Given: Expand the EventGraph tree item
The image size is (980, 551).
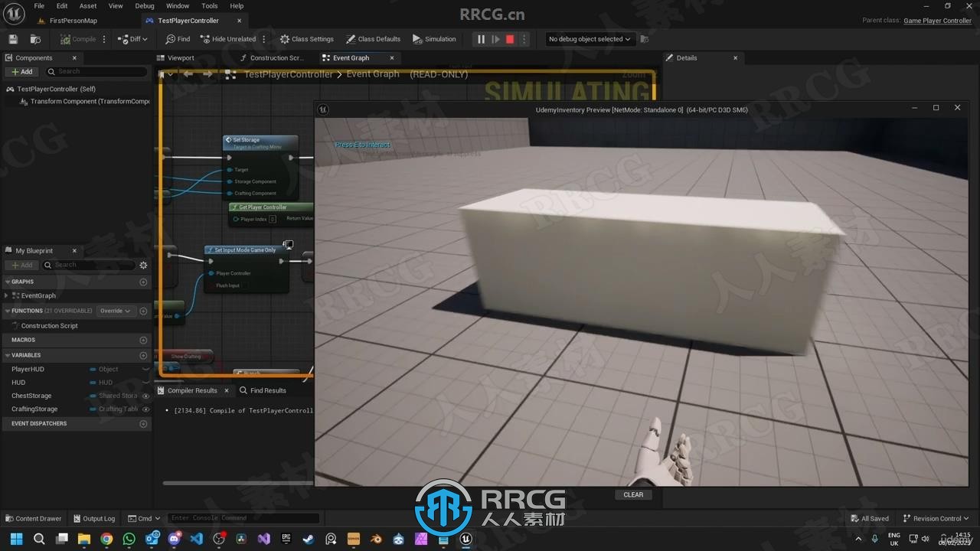Looking at the screenshot, I should click(x=7, y=295).
